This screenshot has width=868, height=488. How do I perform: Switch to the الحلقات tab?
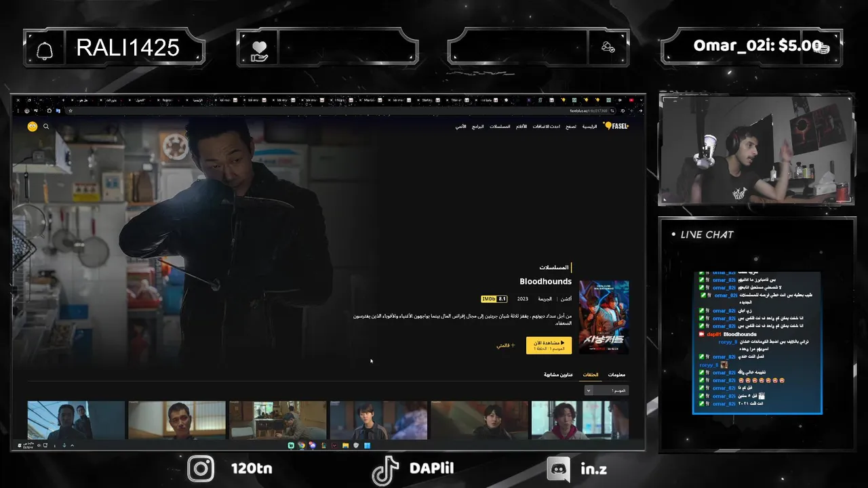coord(591,375)
